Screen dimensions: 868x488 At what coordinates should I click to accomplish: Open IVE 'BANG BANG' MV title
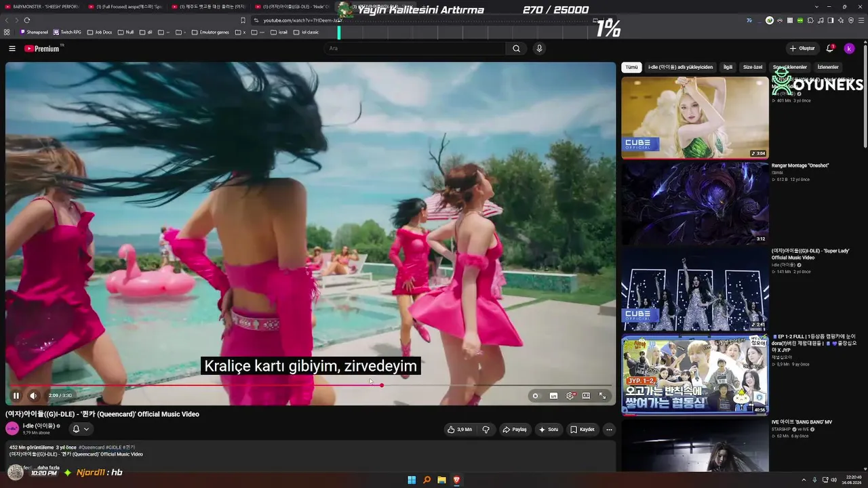(802, 422)
